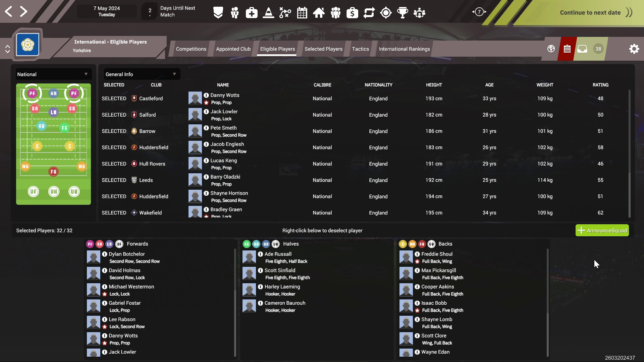Open the tactics playbook icon
This screenshot has height=362, width=644.
(x=285, y=13)
